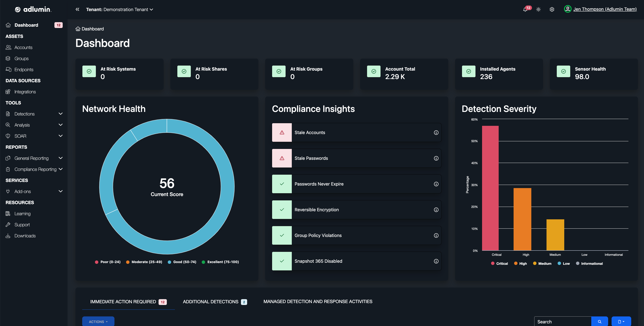
Task: Open the ACTIONS dropdown button
Action: pyautogui.click(x=98, y=321)
